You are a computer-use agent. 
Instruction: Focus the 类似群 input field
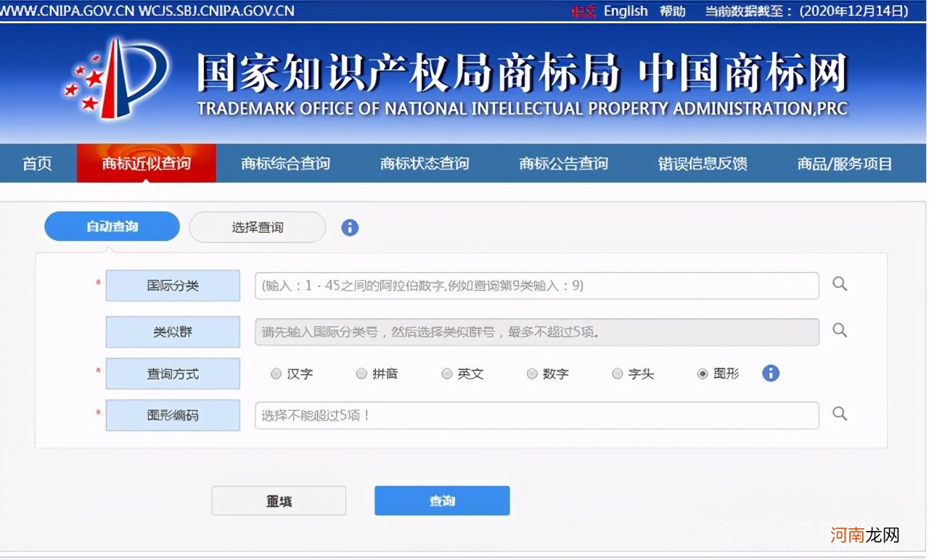click(536, 332)
